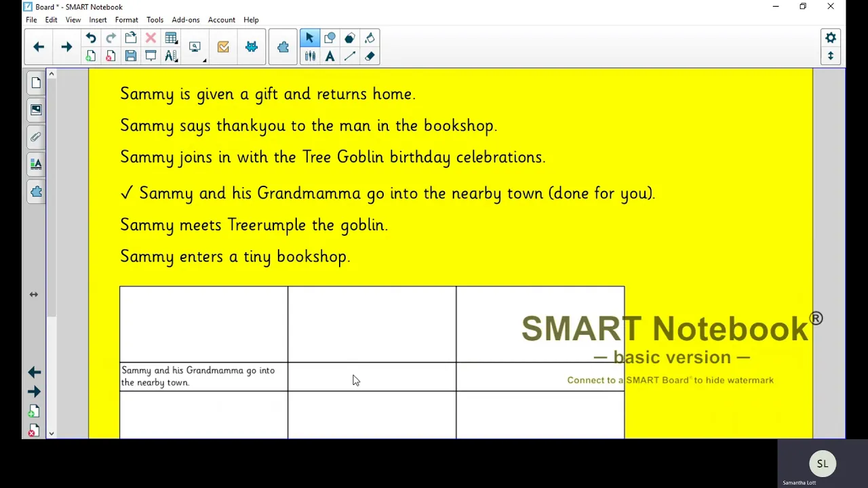The width and height of the screenshot is (868, 488).
Task: Click sidebar delete page icon
Action: (34, 431)
